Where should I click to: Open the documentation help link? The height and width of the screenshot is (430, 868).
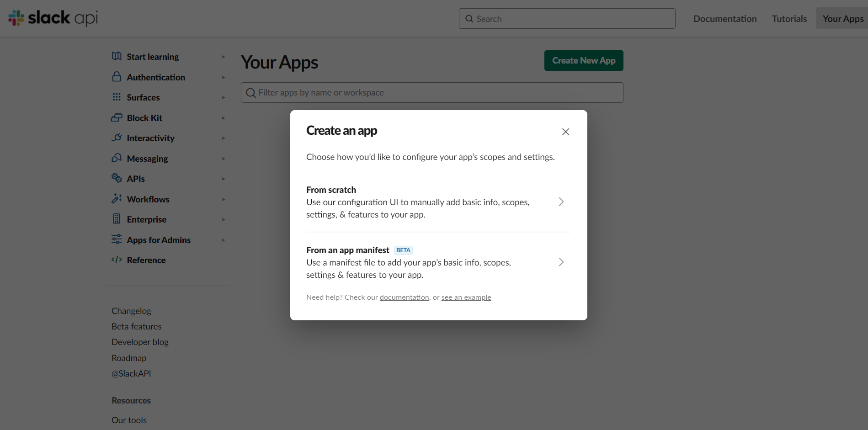[x=404, y=297]
